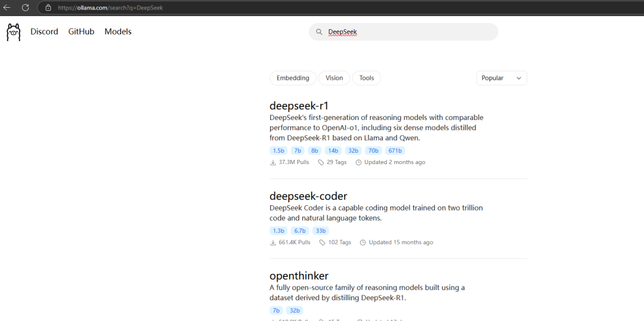The image size is (644, 321).
Task: Click the clock icon beside Updated 15 months ago
Action: 363,242
